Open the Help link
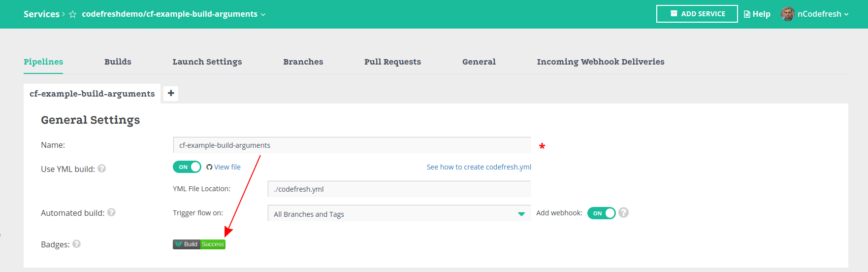The width and height of the screenshot is (868, 272). [x=757, y=14]
